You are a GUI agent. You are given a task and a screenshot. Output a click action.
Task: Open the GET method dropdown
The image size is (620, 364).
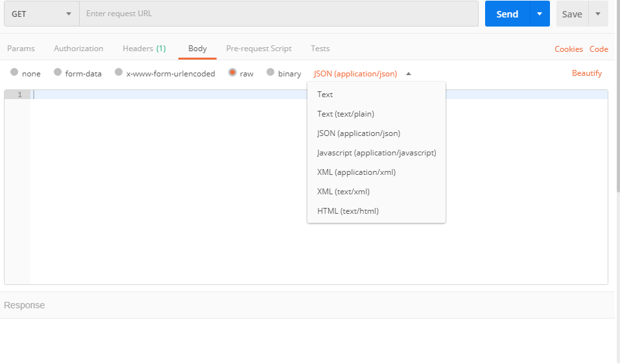(42, 14)
